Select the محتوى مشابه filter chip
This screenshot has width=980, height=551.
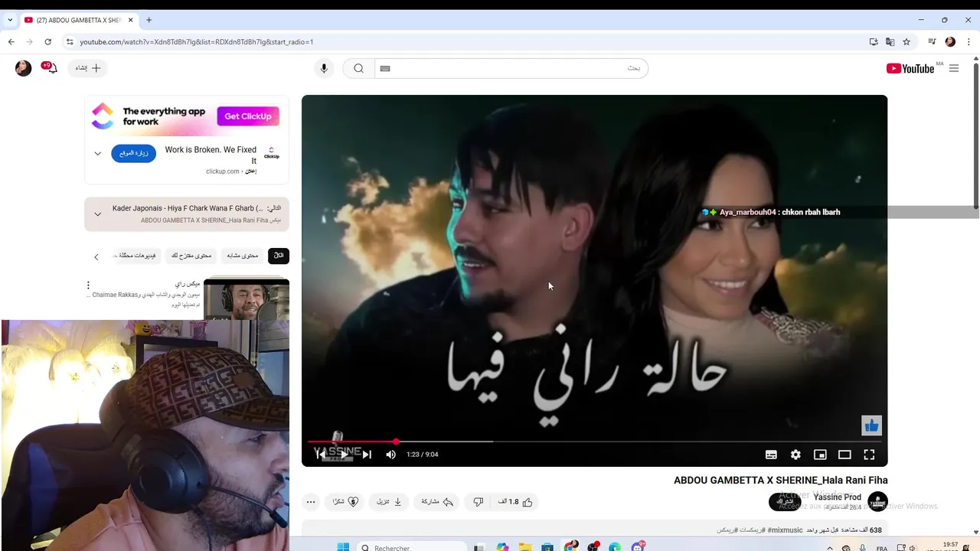[x=243, y=256]
